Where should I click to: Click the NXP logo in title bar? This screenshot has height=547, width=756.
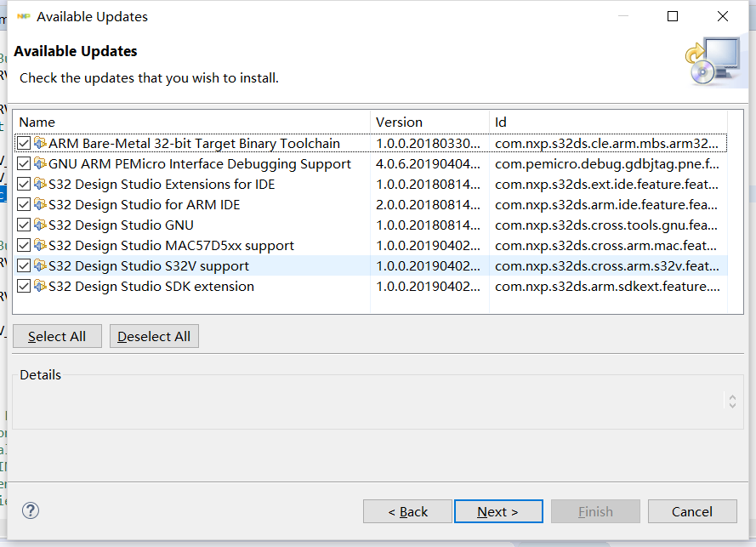click(x=24, y=16)
